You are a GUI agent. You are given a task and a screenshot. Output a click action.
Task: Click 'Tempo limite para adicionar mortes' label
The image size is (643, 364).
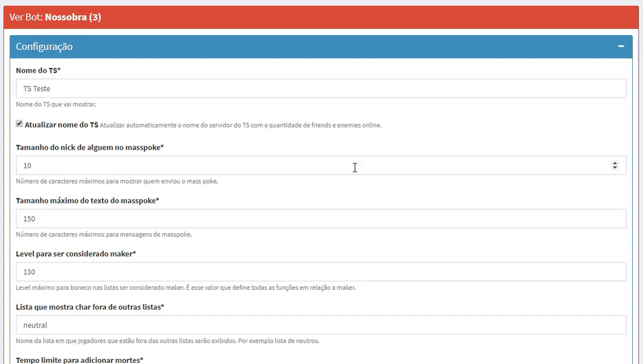pyautogui.click(x=79, y=360)
